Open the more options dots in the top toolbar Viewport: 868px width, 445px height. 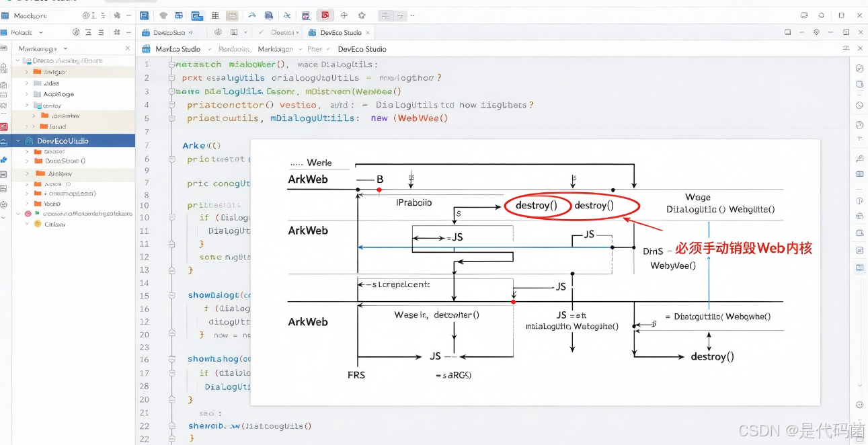coord(412,15)
